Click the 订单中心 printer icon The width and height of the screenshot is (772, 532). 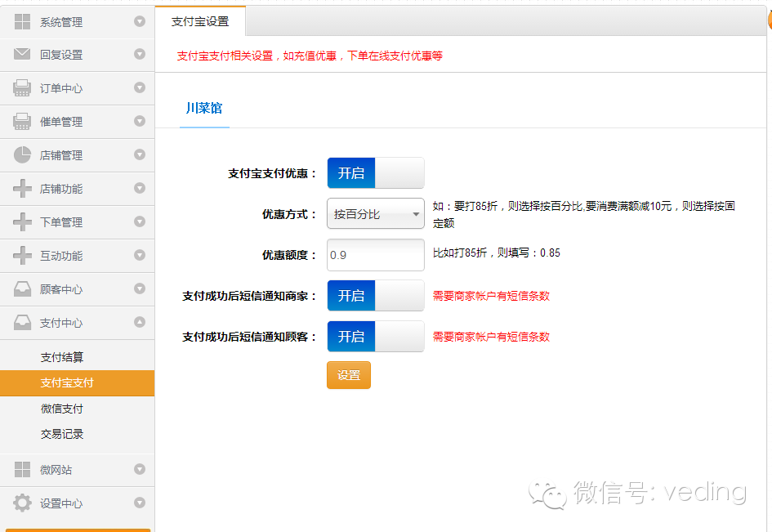[x=22, y=87]
